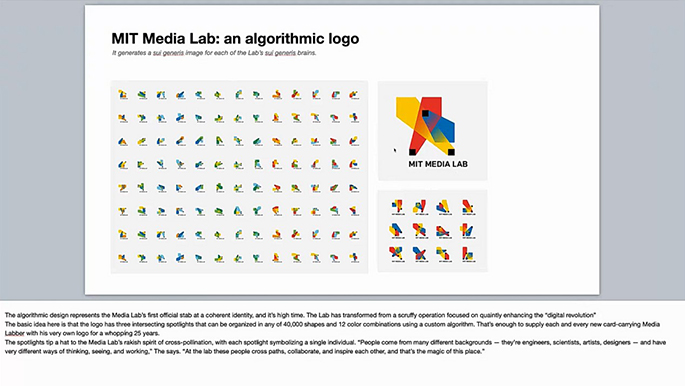Select the large grid image of small logos
The width and height of the screenshot is (685, 386).
[x=239, y=177]
